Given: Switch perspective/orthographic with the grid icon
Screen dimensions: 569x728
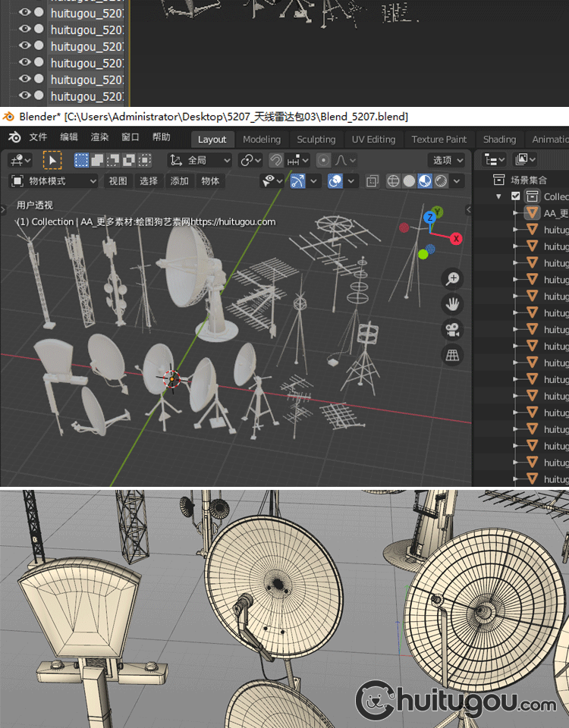Looking at the screenshot, I should (x=453, y=354).
